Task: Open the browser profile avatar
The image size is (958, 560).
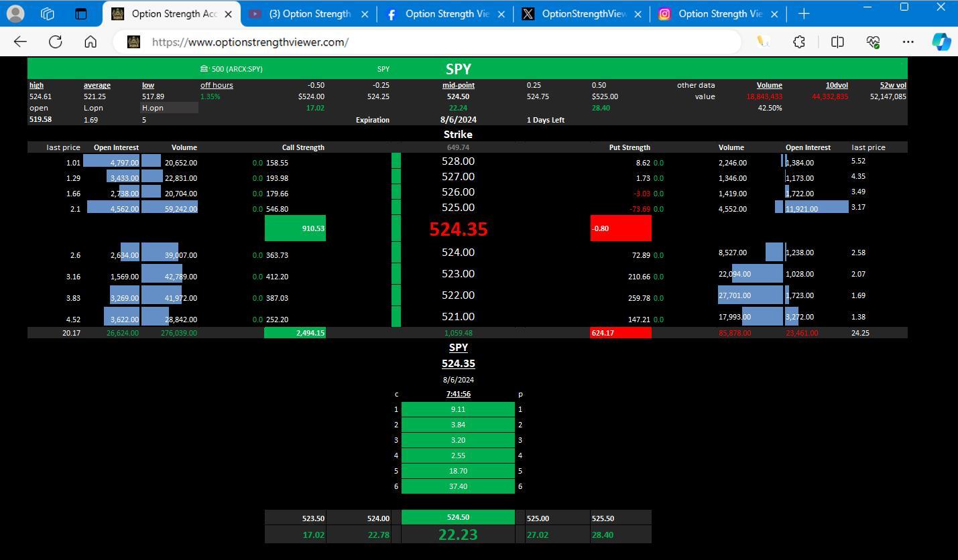Action: pyautogui.click(x=15, y=13)
